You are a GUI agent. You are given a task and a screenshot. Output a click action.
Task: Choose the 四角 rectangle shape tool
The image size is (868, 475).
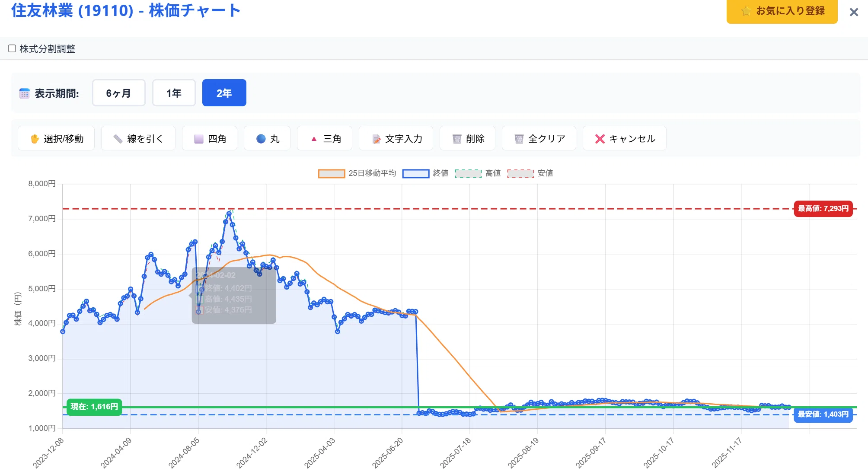click(x=210, y=138)
